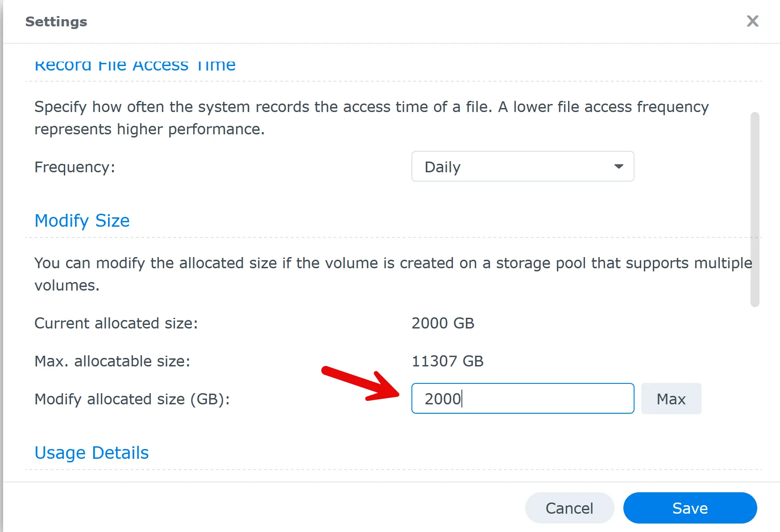Open the Frequency dropdown
Screen dimensions: 780x532
click(x=522, y=166)
